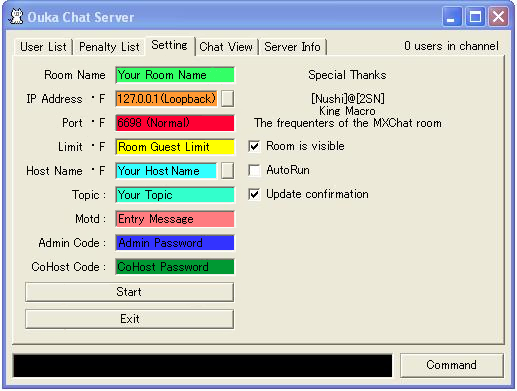Click the small button beside Host Name field

point(227,171)
